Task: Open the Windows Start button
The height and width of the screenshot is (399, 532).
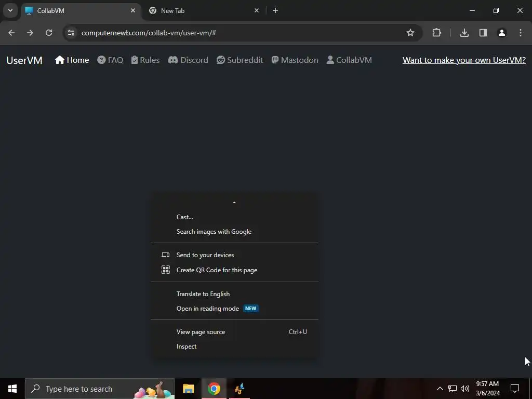Action: pos(12,389)
